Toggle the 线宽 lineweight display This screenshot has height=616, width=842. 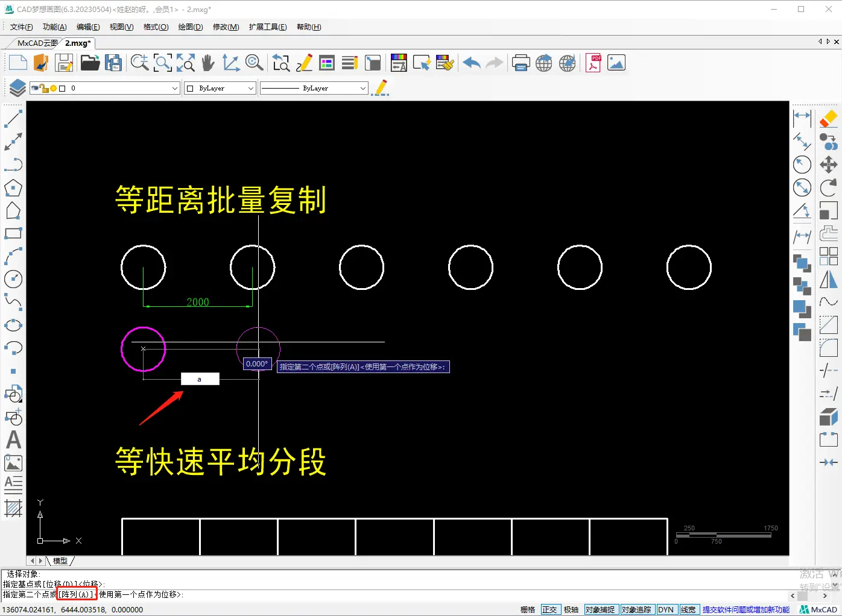click(x=688, y=609)
